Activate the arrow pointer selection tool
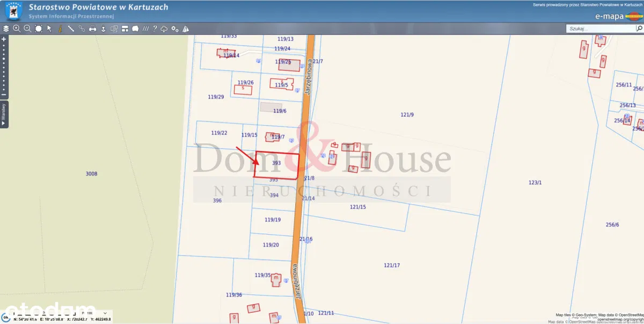Image resolution: width=644 pixels, height=324 pixels. pos(49,28)
